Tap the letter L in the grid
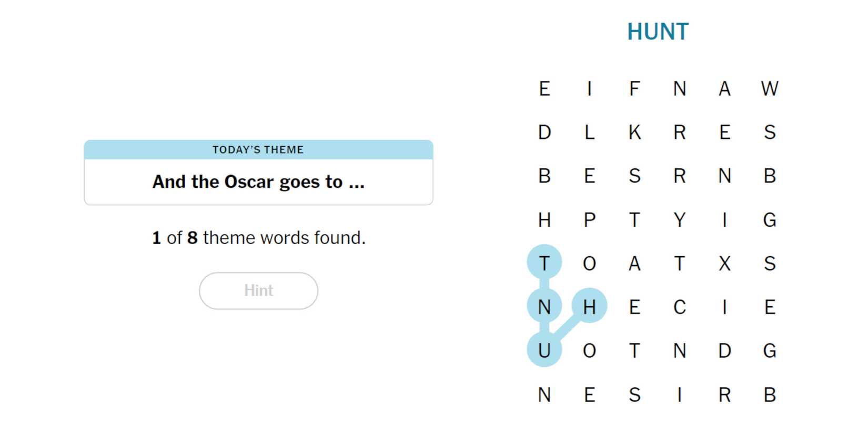 589,132
